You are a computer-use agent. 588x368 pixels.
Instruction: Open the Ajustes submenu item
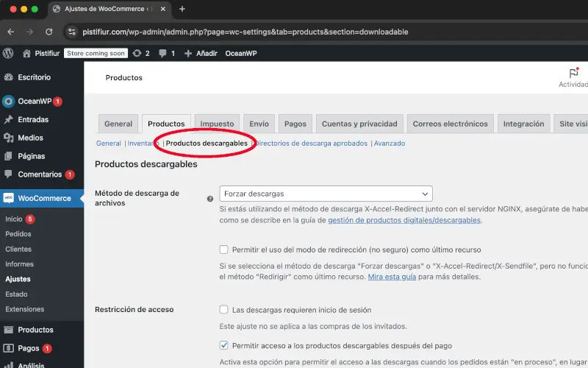click(18, 279)
